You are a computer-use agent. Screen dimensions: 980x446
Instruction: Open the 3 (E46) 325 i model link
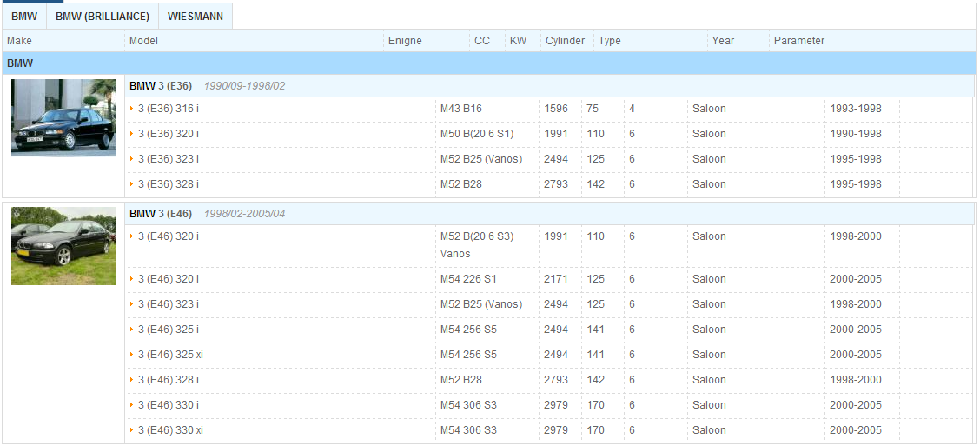169,329
